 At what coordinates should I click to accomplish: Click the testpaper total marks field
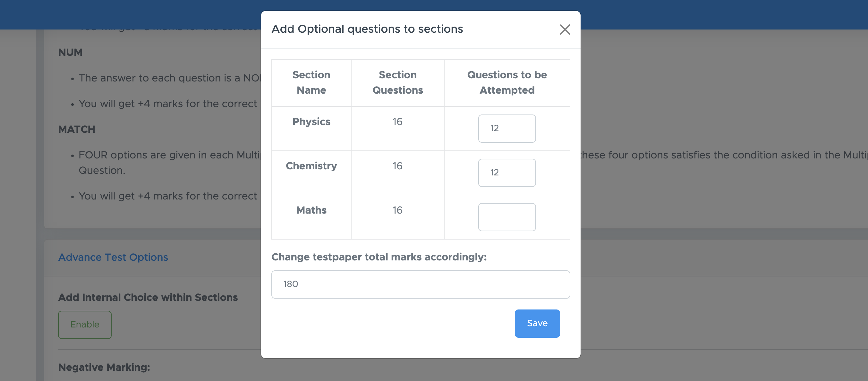[x=420, y=284]
